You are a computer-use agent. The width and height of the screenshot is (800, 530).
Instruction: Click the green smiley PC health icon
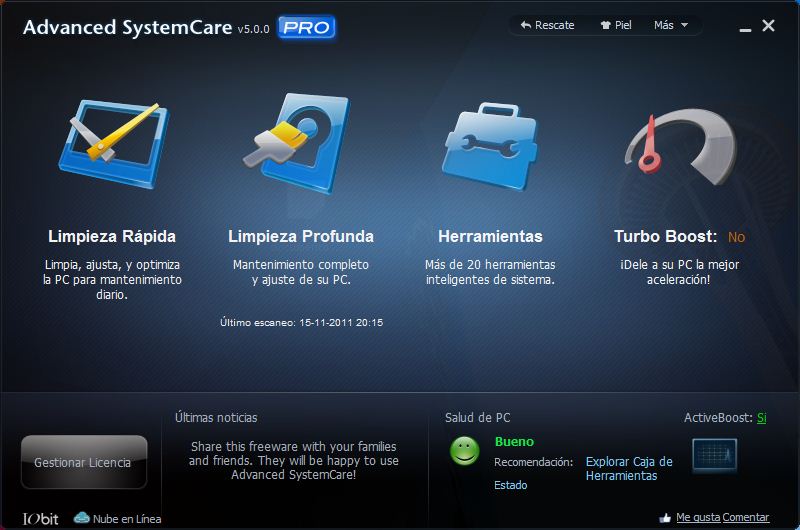[x=464, y=451]
